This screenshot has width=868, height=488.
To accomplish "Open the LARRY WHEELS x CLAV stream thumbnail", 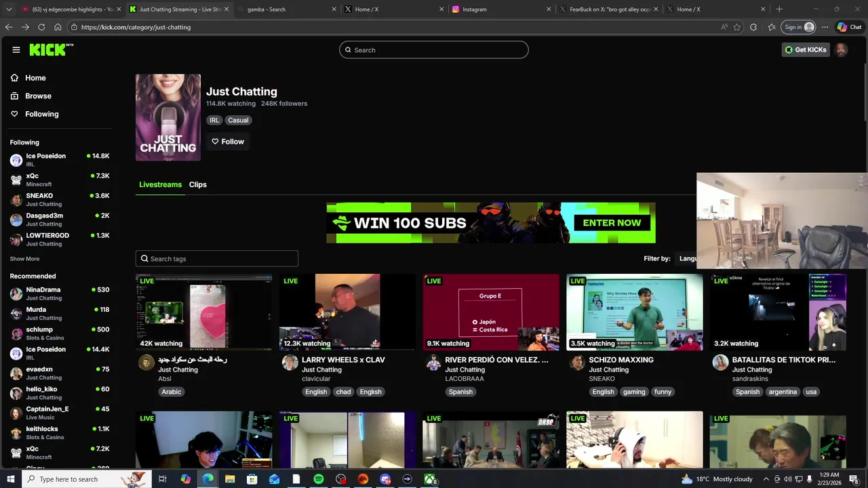I will click(x=347, y=312).
